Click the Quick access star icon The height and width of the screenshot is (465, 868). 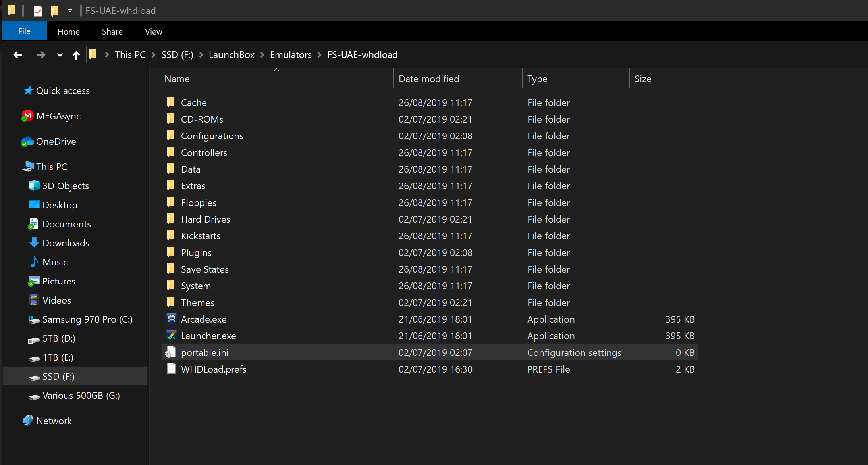(28, 90)
